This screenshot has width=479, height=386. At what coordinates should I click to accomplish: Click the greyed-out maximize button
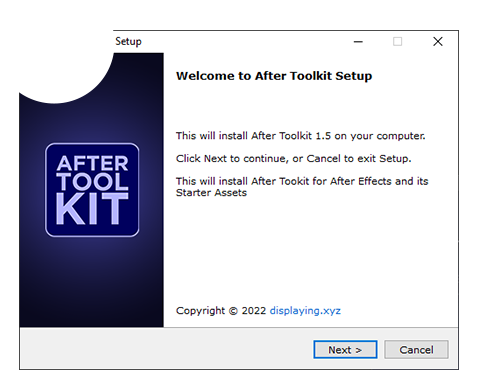[x=397, y=42]
